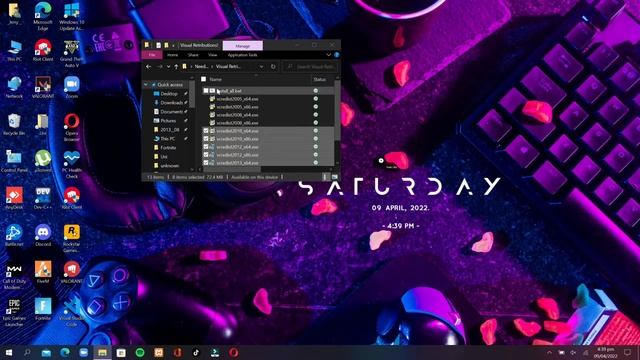The image size is (640, 360).
Task: Open the Share ribbon tab
Action: tap(193, 55)
